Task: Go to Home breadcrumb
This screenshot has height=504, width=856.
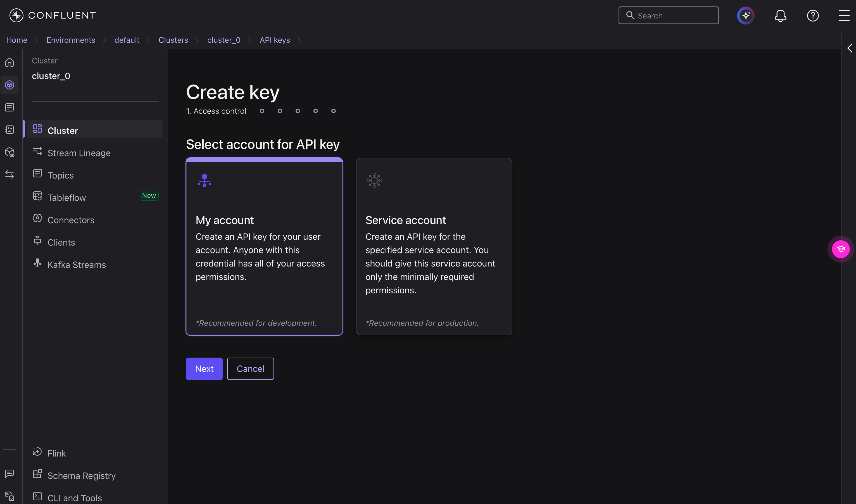Action: 17,40
